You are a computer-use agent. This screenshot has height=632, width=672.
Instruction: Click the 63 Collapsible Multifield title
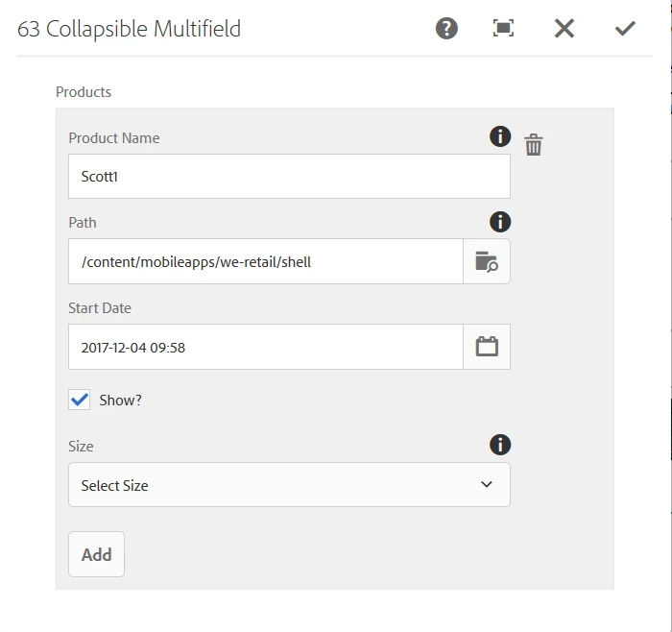(x=129, y=29)
